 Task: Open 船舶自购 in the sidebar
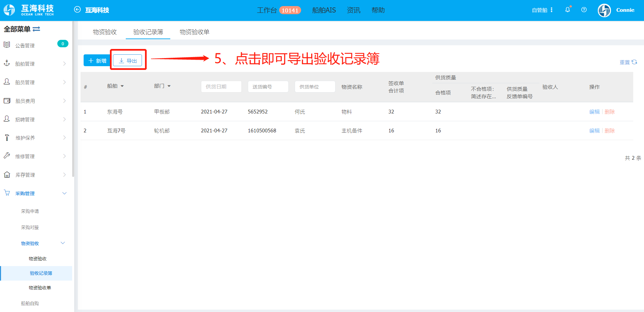coord(30,303)
